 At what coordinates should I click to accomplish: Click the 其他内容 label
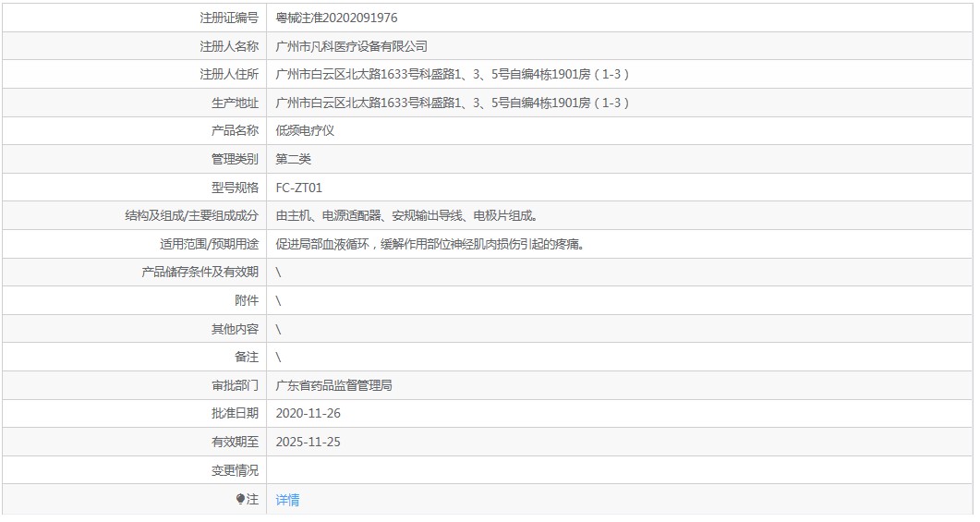(x=235, y=329)
